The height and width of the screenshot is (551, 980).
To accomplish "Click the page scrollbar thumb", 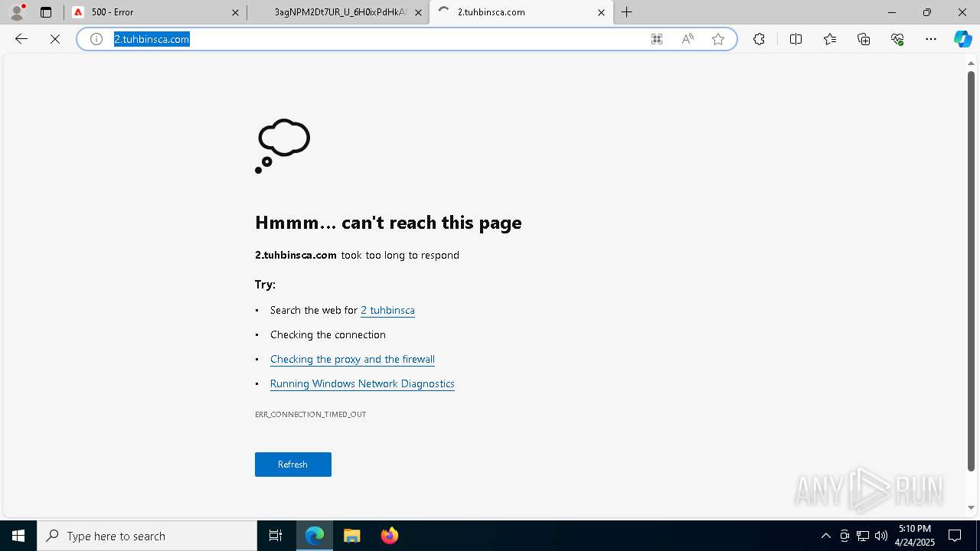I will tap(971, 271).
